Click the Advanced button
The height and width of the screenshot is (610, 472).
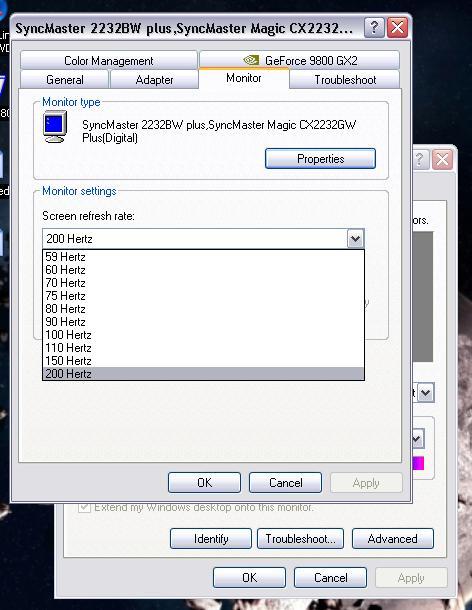point(393,539)
